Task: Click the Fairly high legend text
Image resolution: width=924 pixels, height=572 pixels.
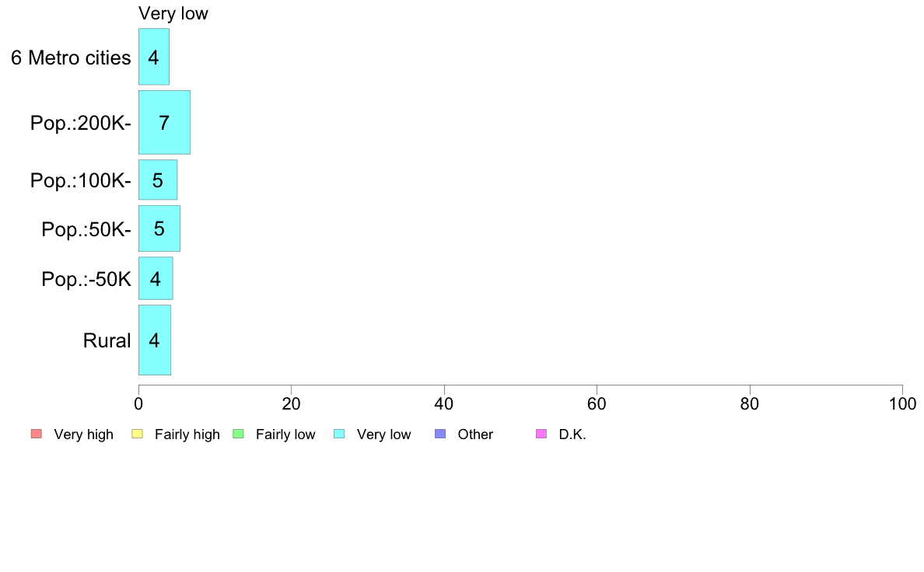Action: coord(187,434)
